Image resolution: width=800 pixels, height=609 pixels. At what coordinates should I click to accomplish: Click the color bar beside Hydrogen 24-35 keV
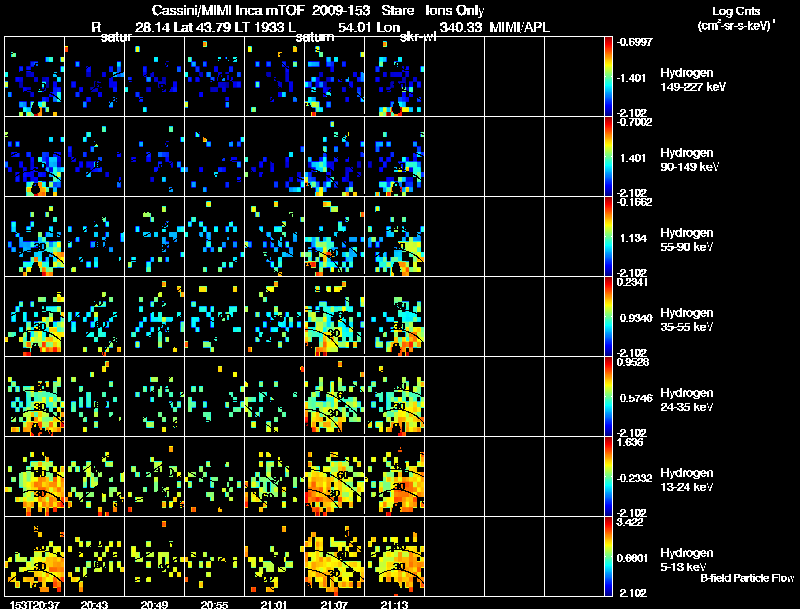[x=608, y=397]
